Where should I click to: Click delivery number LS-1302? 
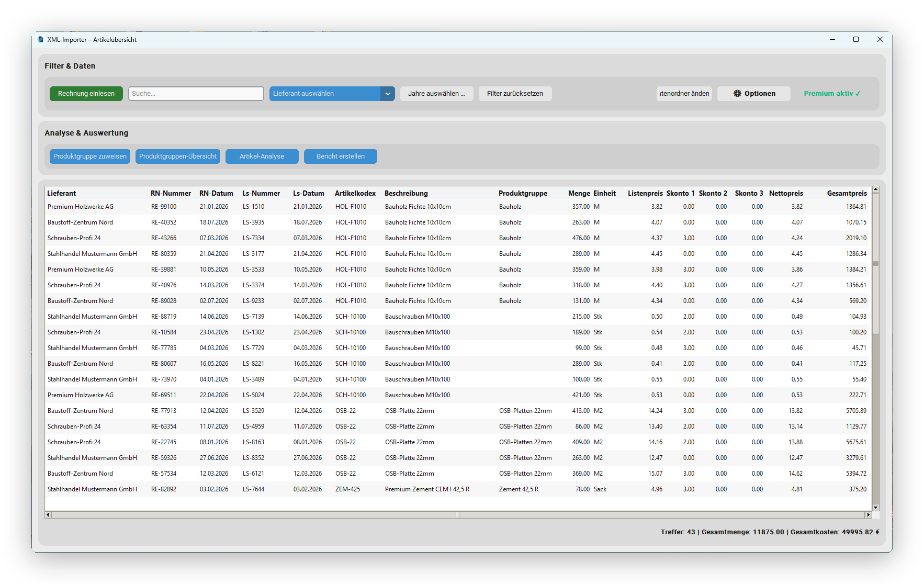253,332
